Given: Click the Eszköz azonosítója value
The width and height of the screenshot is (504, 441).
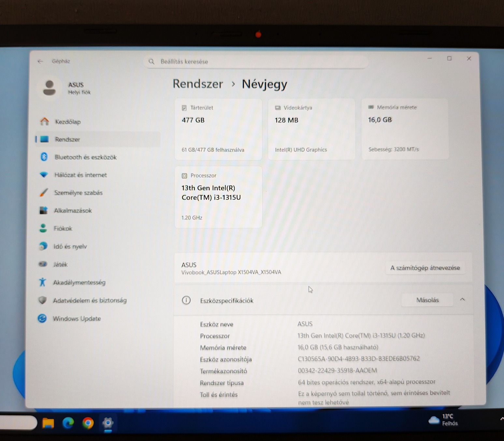Looking at the screenshot, I should [x=359, y=359].
